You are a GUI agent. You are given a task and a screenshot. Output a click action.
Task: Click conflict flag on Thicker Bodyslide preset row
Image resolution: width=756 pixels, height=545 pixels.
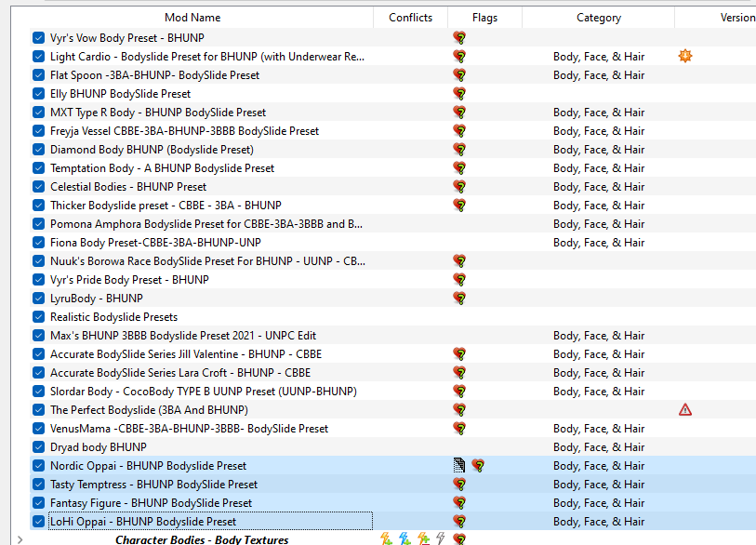(x=460, y=206)
